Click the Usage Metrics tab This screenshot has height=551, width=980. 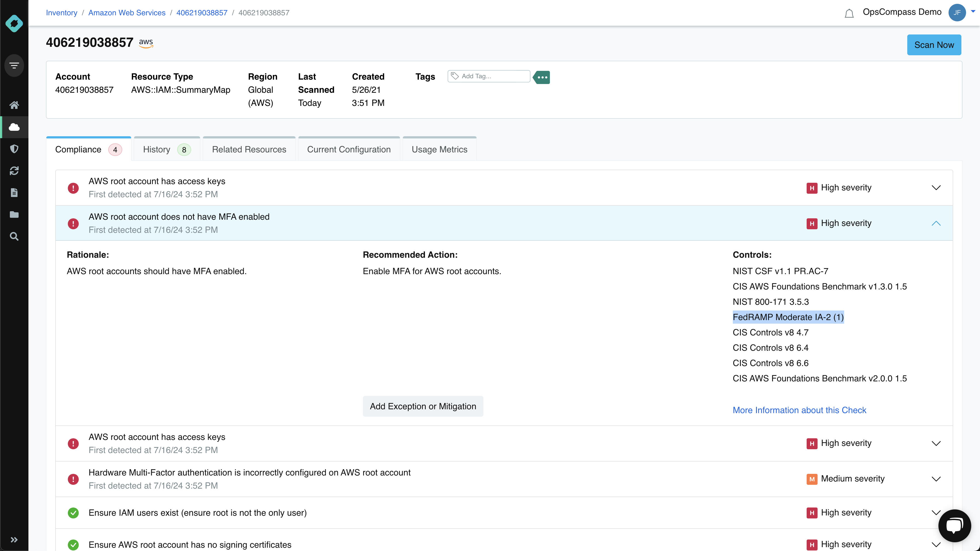point(439,149)
